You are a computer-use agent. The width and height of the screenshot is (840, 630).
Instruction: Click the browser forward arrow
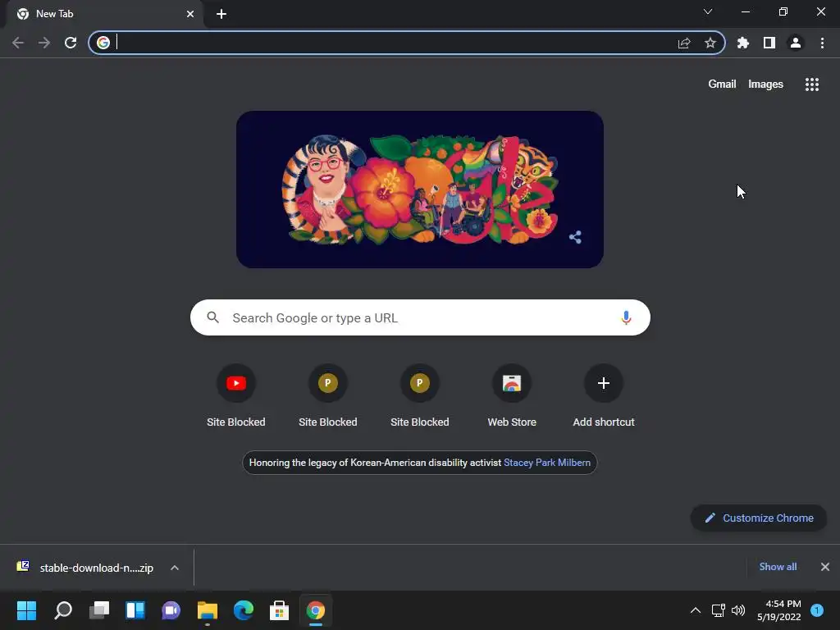pos(44,43)
